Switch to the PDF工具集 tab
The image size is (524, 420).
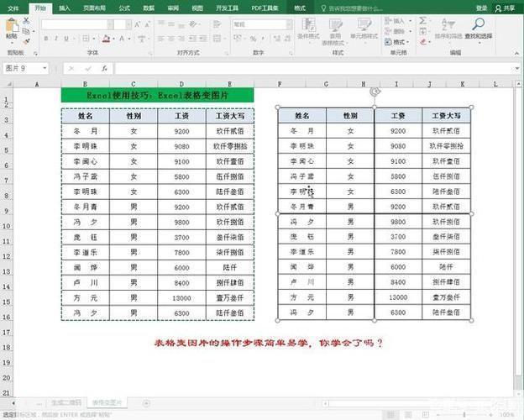pyautogui.click(x=265, y=8)
